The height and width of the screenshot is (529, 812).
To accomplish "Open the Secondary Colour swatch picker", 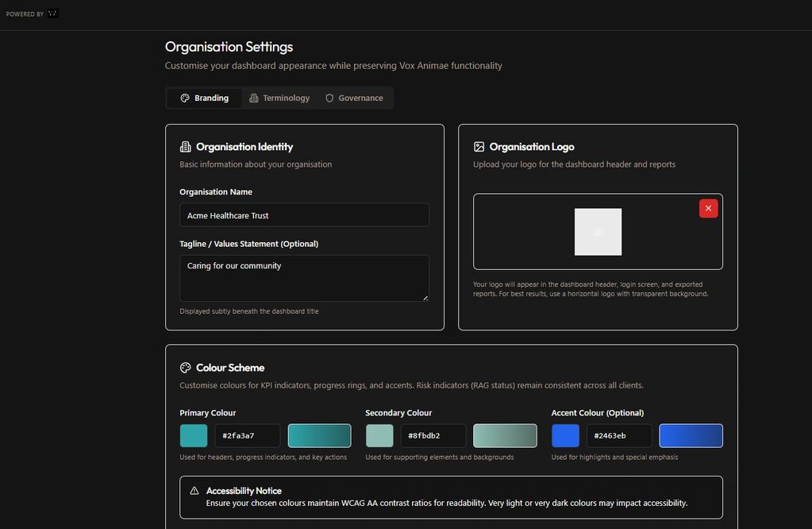I will click(x=379, y=435).
